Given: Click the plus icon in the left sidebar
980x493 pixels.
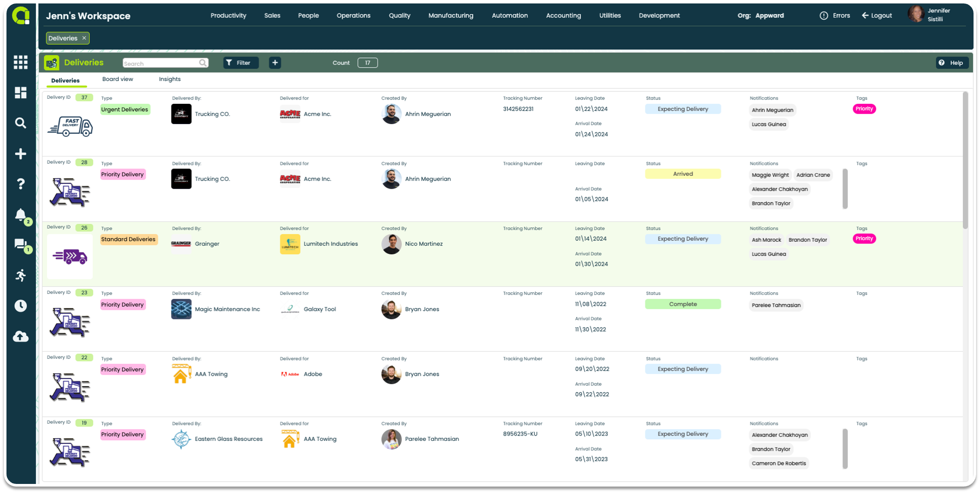Looking at the screenshot, I should [20, 153].
